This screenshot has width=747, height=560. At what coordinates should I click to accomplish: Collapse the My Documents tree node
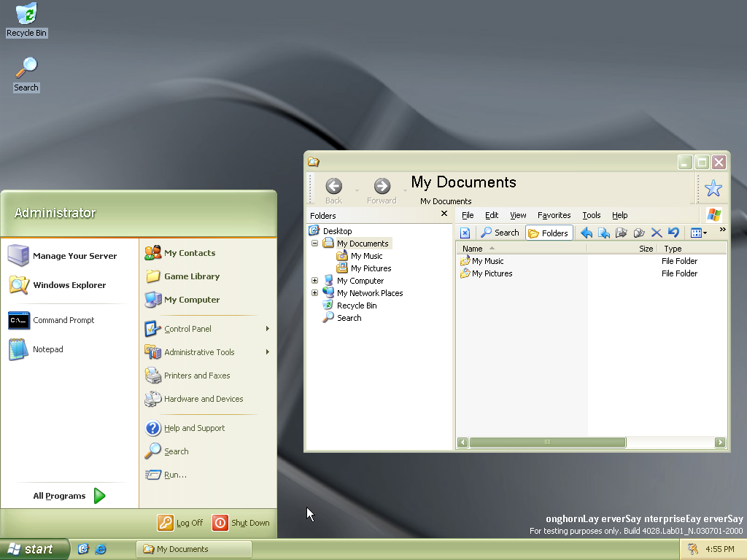pos(315,244)
